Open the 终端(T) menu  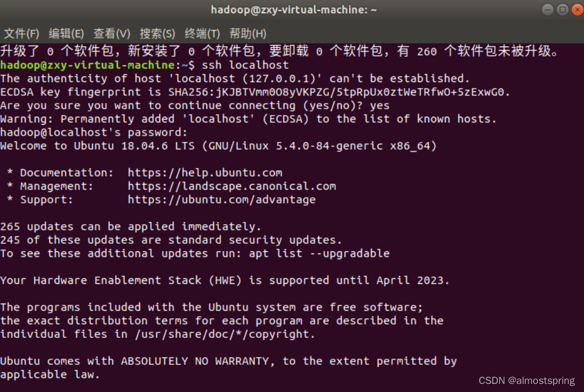(x=202, y=33)
